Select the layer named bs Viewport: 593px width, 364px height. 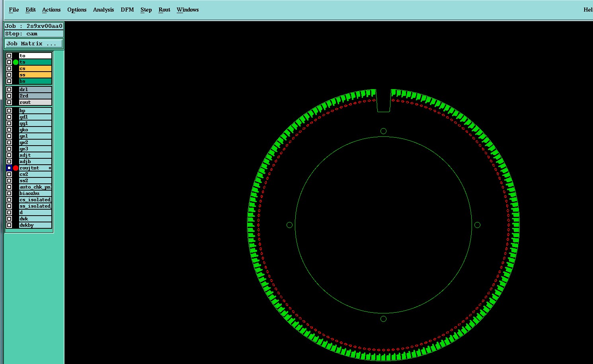[35, 81]
